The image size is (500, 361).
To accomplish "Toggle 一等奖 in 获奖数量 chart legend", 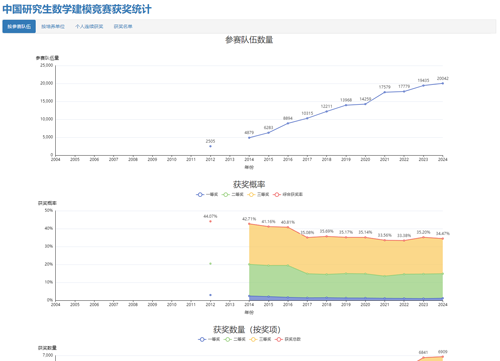I will point(209,339).
